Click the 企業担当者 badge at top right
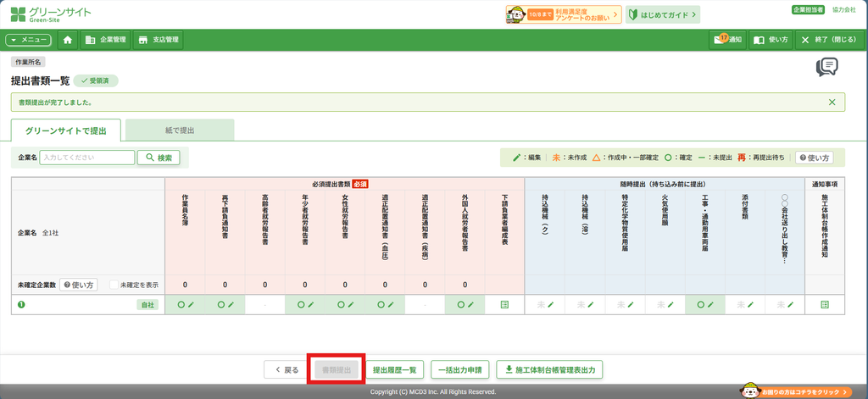 (x=808, y=9)
